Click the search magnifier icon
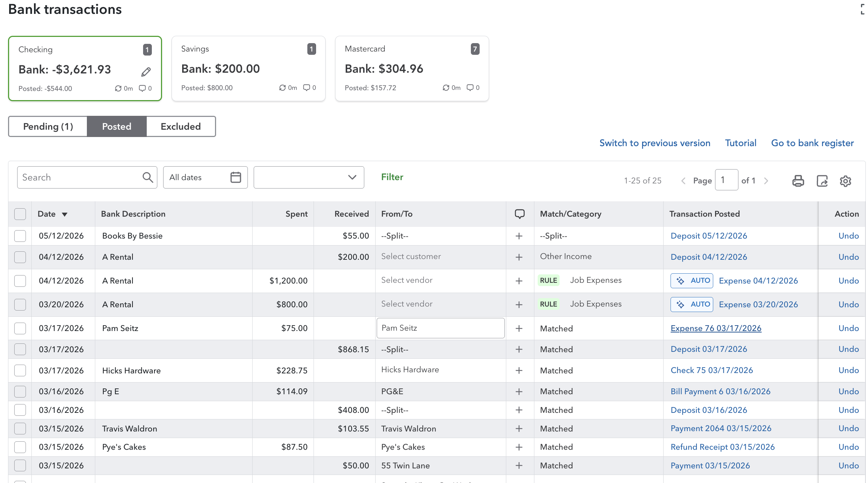Screen dimensions: 868x483 tap(147, 178)
